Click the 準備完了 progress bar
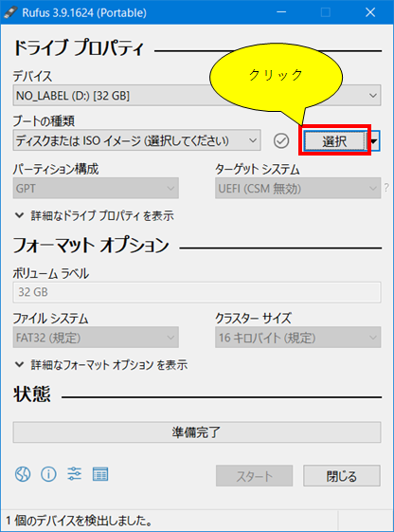The image size is (394, 532). (x=197, y=432)
